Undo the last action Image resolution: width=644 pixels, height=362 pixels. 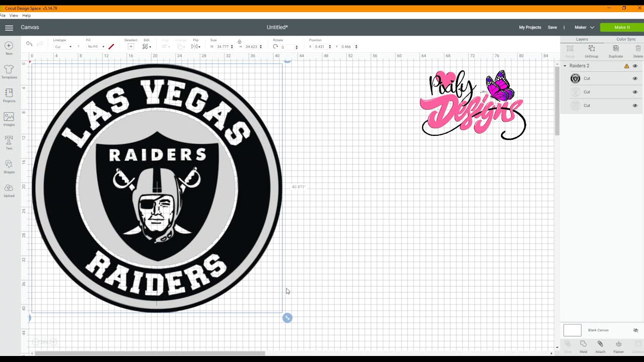[29, 44]
